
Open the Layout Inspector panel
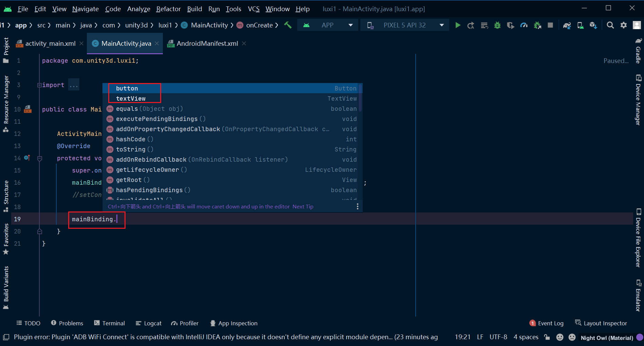601,323
